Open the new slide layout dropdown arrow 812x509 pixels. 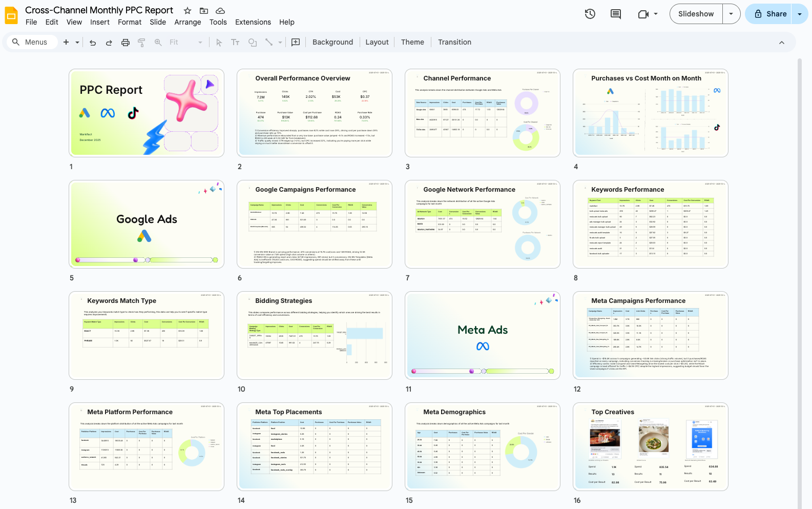[x=77, y=43]
